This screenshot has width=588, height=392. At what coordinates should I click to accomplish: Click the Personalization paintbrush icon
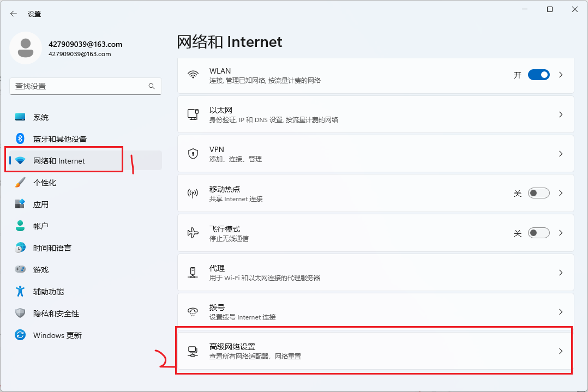(20, 183)
